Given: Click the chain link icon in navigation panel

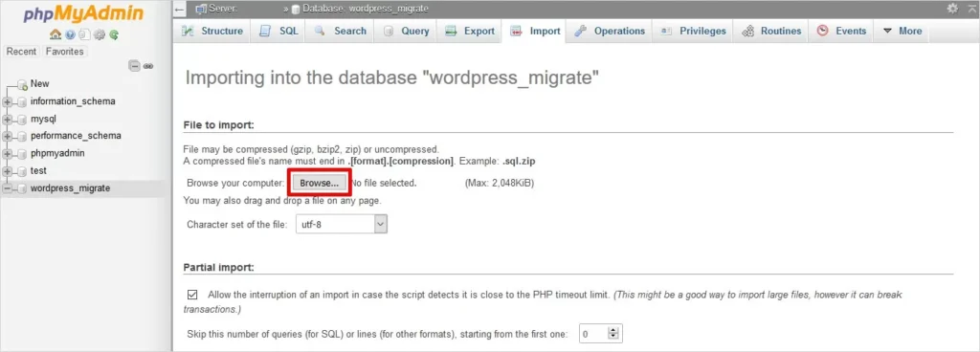Looking at the screenshot, I should 148,66.
